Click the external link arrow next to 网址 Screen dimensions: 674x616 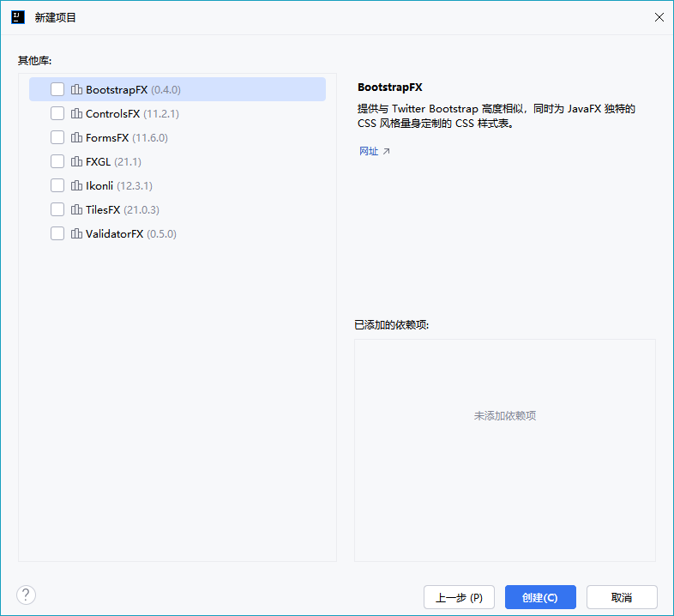tap(387, 151)
